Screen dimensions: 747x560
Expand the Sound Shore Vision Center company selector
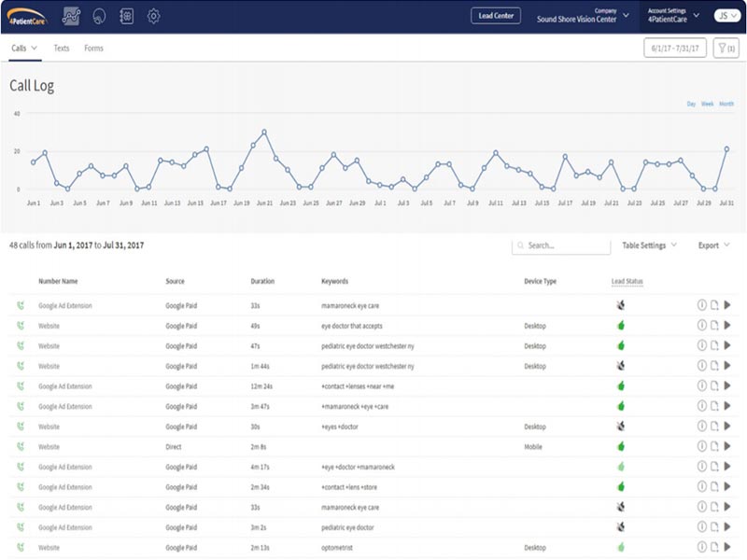(x=583, y=16)
